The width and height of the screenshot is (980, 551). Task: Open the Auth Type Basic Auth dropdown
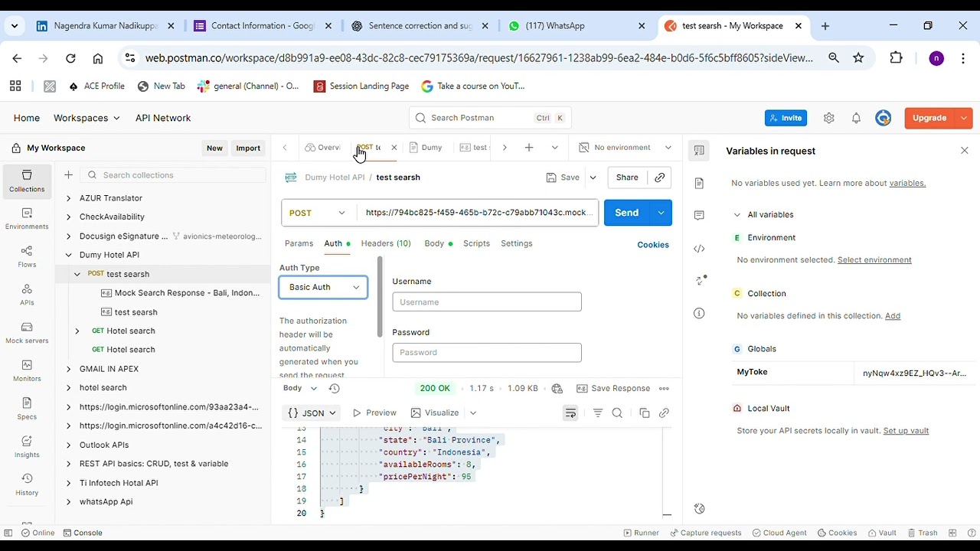click(x=323, y=287)
